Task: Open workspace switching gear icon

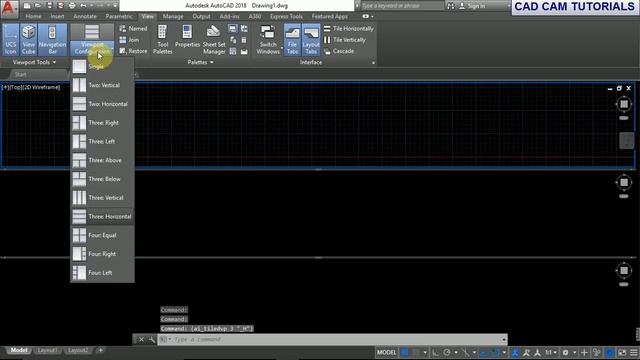Action: (565, 352)
